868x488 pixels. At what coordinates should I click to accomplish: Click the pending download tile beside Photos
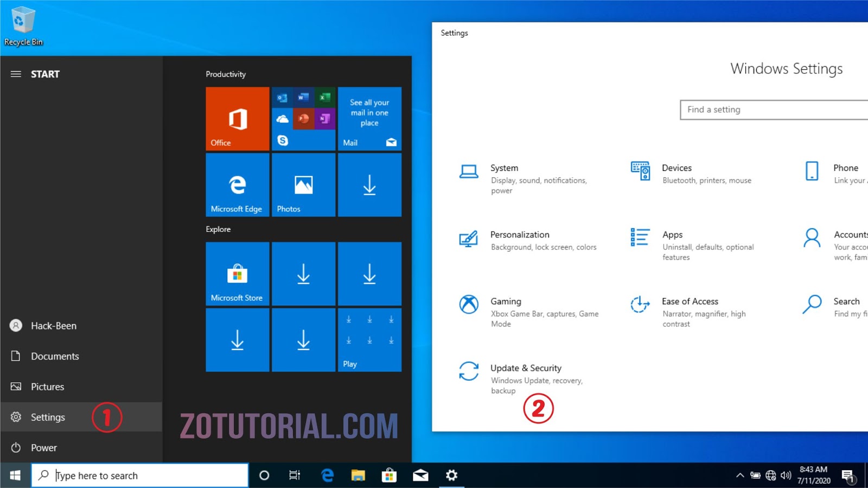pyautogui.click(x=369, y=185)
